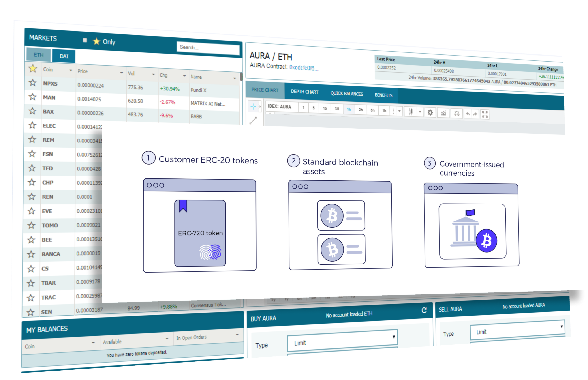This screenshot has width=588, height=380.
Task: Toggle favorite star for CHP
Action: click(32, 182)
